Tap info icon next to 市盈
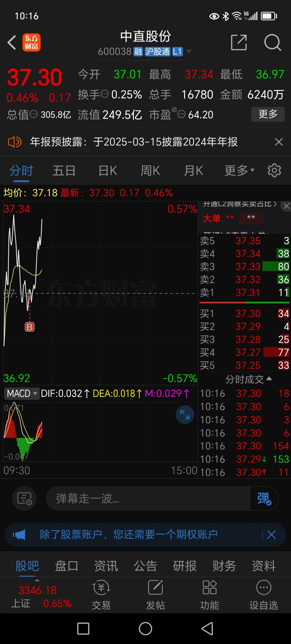291x644 pixels. click(182, 114)
